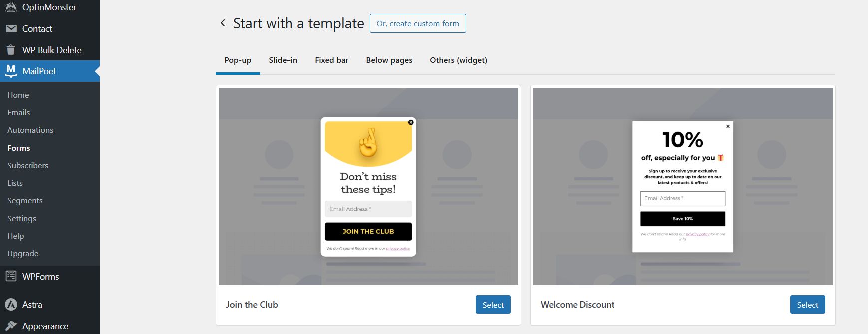868x334 pixels.
Task: Click the MailPoet M logo icon
Action: click(11, 71)
